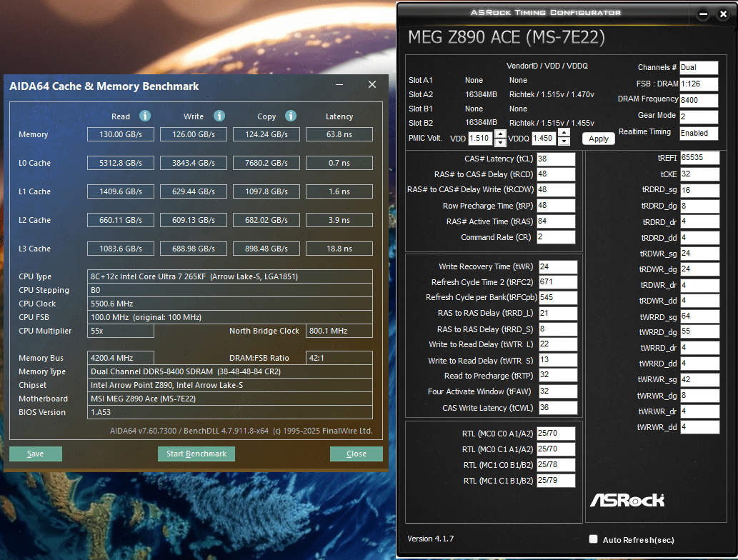Minimize the AIDA64 benchmark window
The height and width of the screenshot is (560, 738).
339,85
